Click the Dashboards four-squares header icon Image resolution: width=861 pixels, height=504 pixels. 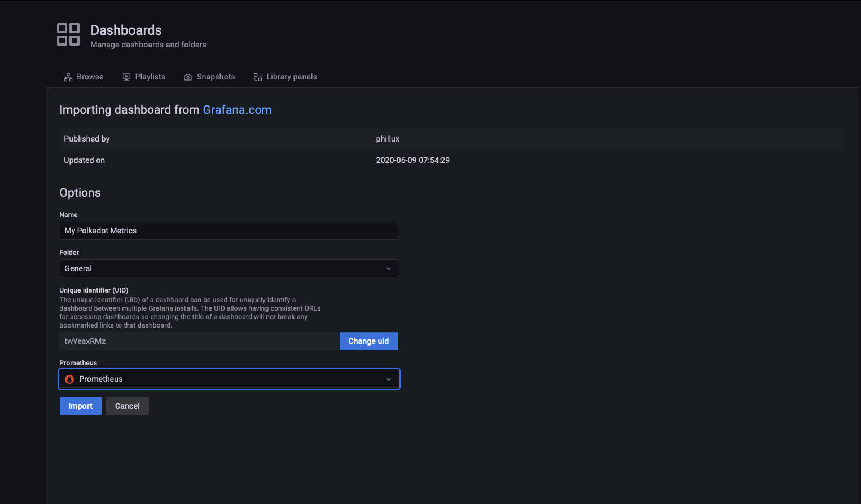[x=68, y=34]
